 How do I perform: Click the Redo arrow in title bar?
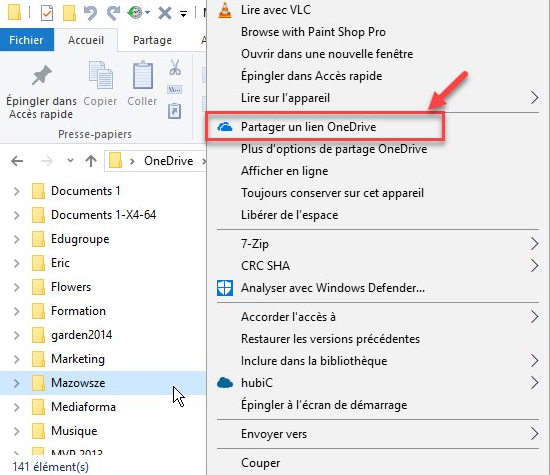(113, 13)
